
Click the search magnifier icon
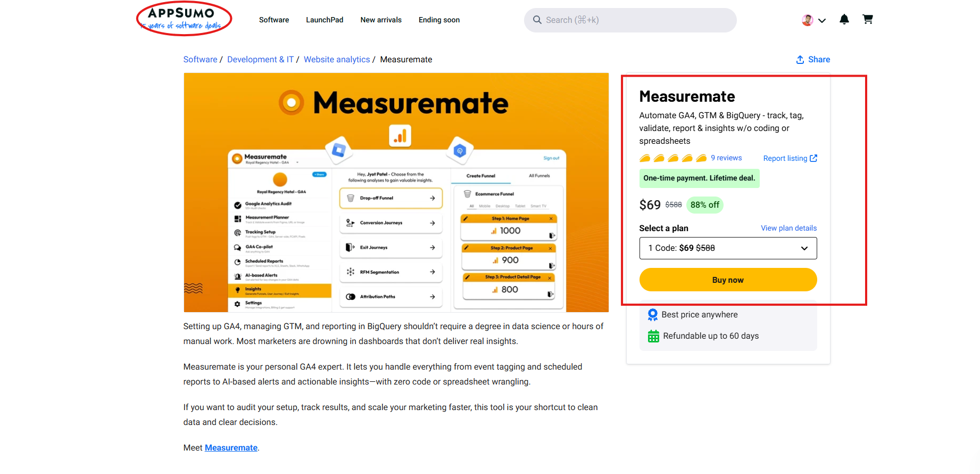[x=537, y=20]
